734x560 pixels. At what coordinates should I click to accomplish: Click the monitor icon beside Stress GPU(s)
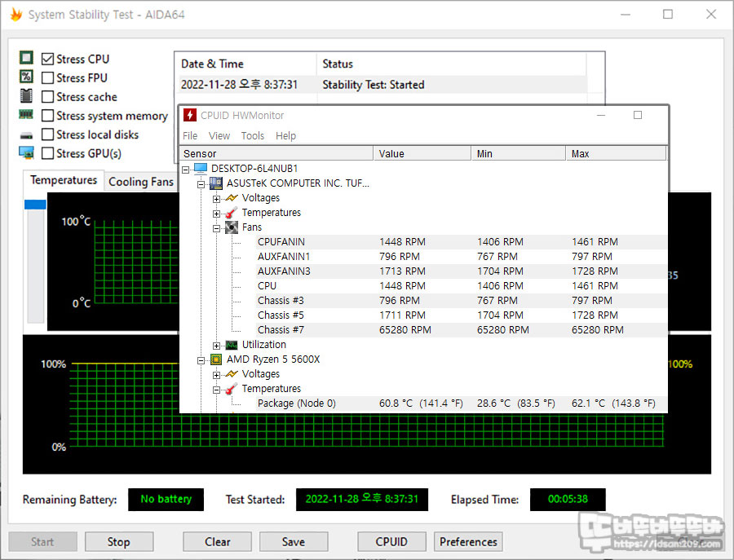[x=26, y=152]
